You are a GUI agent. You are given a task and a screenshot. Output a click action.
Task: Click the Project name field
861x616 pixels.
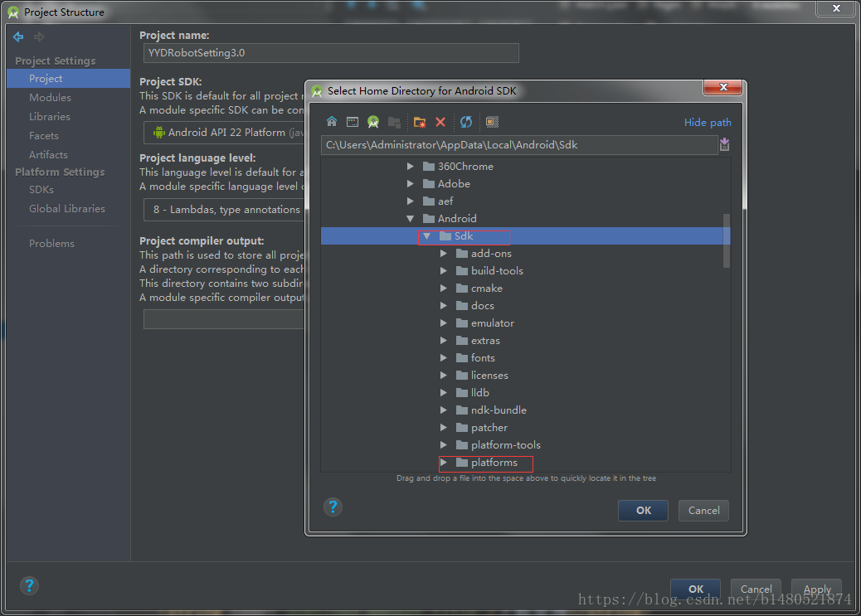tap(331, 53)
